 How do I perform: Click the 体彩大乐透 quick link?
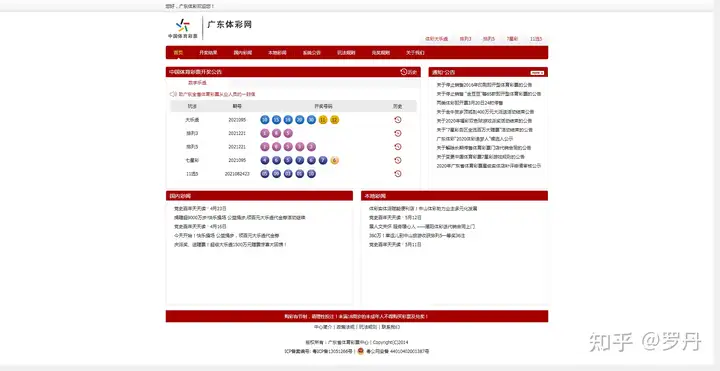(436, 39)
